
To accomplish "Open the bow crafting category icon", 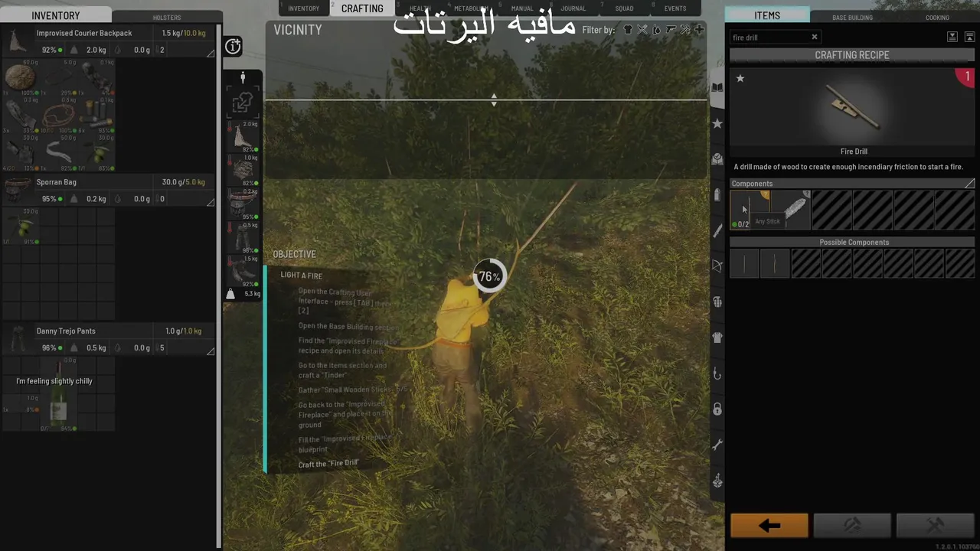I will coord(717,266).
